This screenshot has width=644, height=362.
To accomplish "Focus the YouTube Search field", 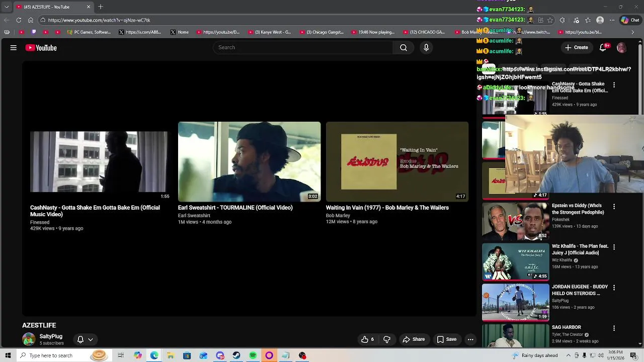I will click(303, 47).
